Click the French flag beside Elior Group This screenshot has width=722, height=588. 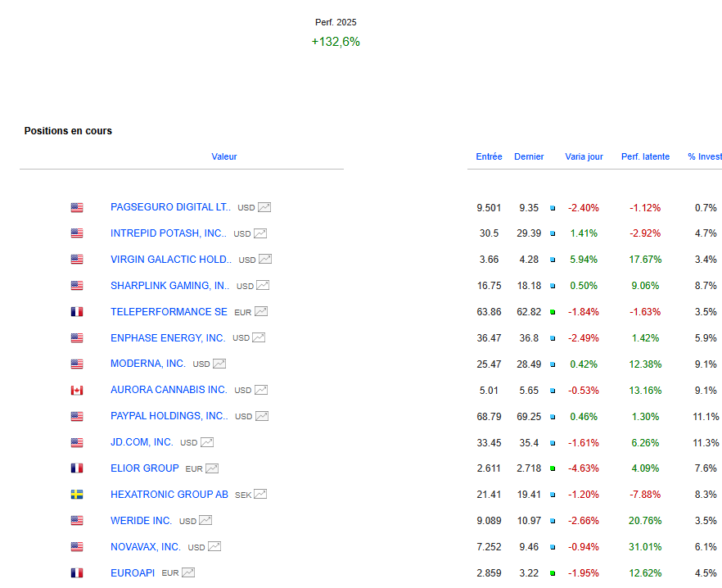(x=77, y=468)
